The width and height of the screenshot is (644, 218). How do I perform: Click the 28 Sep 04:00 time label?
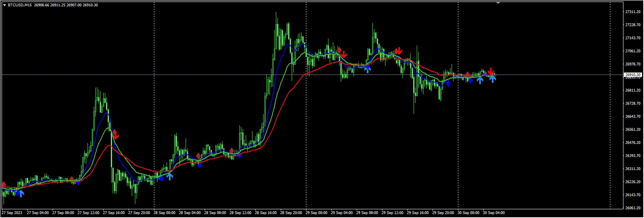tap(190, 213)
